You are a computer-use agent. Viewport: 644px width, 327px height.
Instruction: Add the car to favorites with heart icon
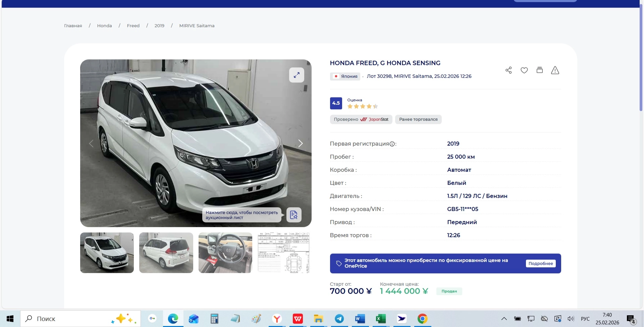point(524,70)
